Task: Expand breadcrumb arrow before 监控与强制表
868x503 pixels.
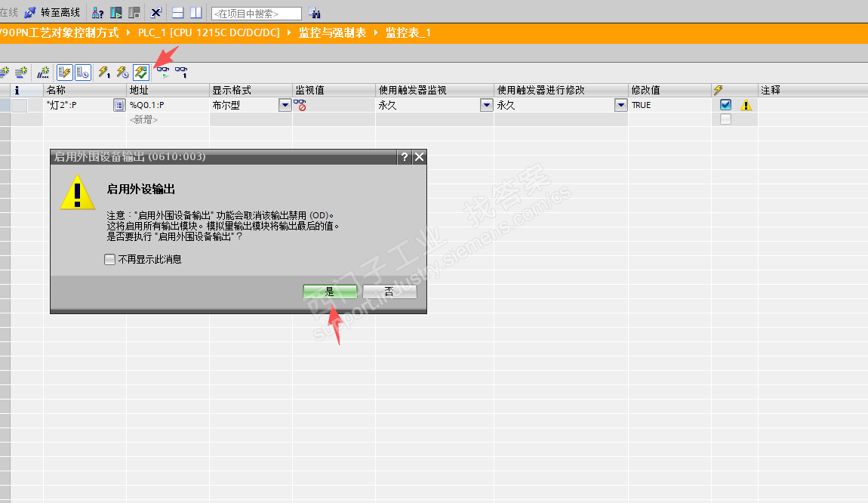Action: [289, 32]
